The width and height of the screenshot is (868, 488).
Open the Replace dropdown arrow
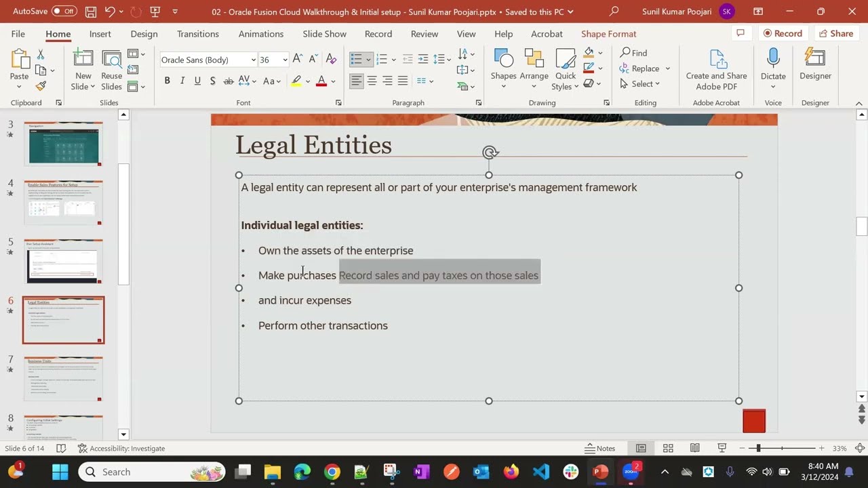click(x=667, y=68)
